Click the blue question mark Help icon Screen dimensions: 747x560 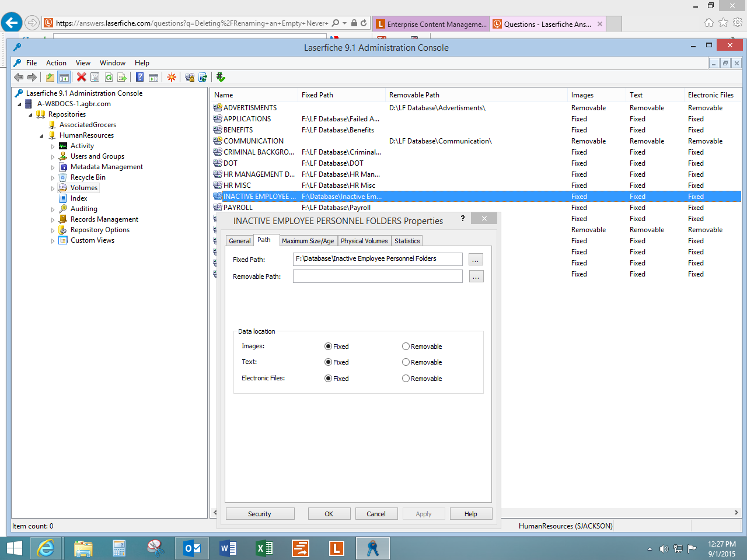(x=140, y=77)
